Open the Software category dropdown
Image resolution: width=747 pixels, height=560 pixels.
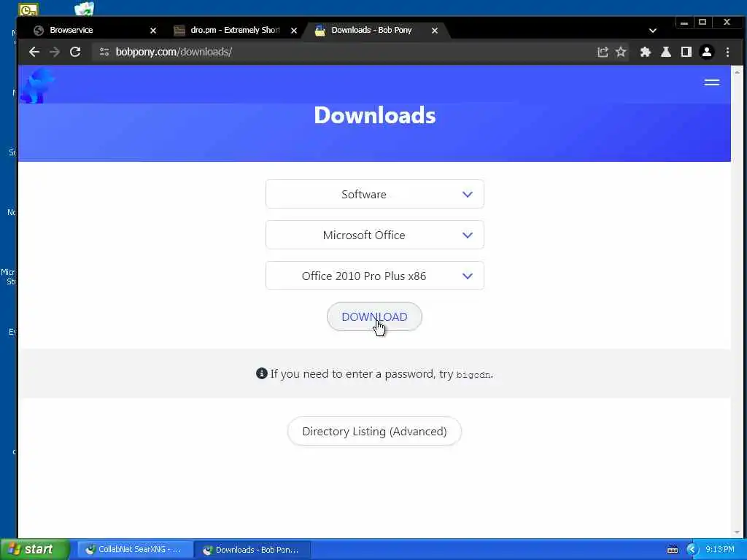coord(375,194)
